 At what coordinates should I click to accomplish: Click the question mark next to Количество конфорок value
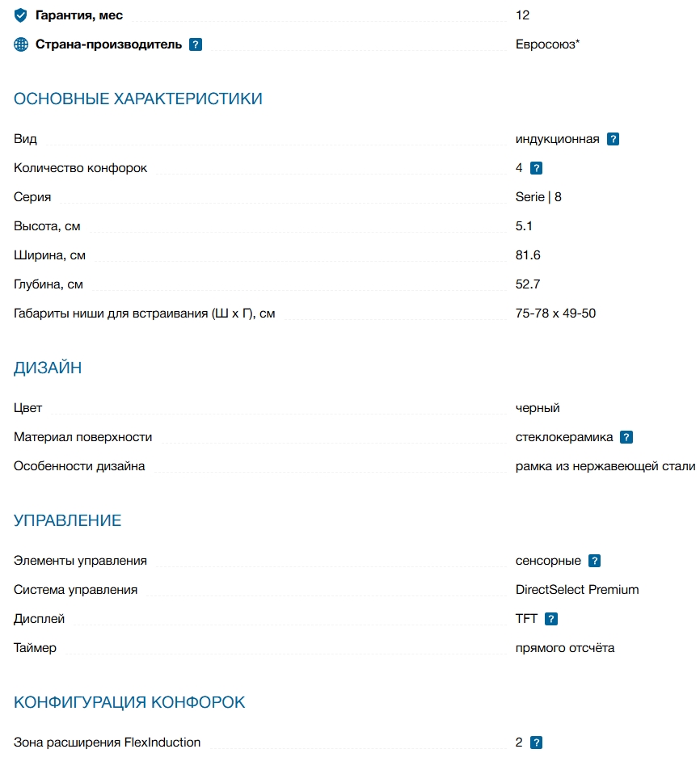pos(536,168)
